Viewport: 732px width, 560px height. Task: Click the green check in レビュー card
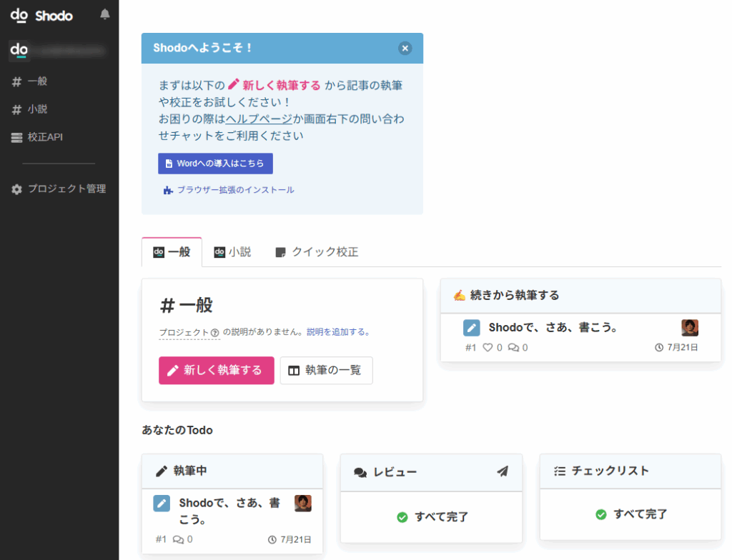(402, 518)
